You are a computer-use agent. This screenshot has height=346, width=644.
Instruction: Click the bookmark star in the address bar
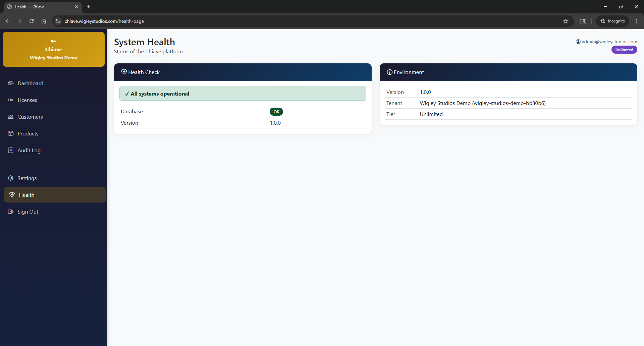tap(566, 21)
